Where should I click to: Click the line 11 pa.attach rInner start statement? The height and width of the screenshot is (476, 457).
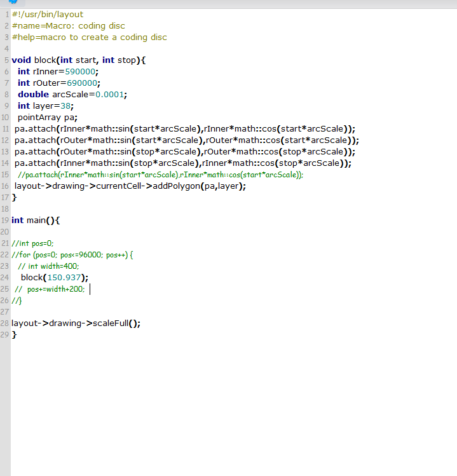184,129
